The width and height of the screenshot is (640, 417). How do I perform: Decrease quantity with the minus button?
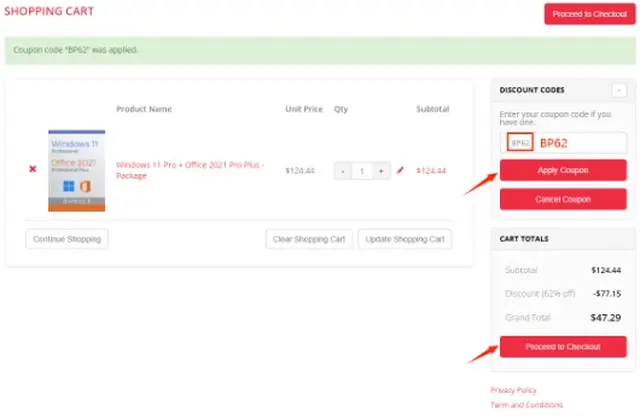coord(343,171)
